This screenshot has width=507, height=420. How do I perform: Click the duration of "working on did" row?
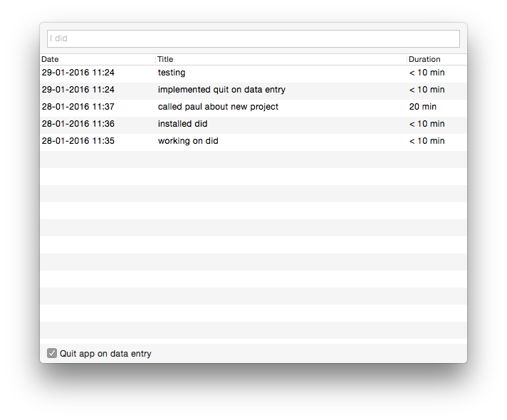pos(427,141)
